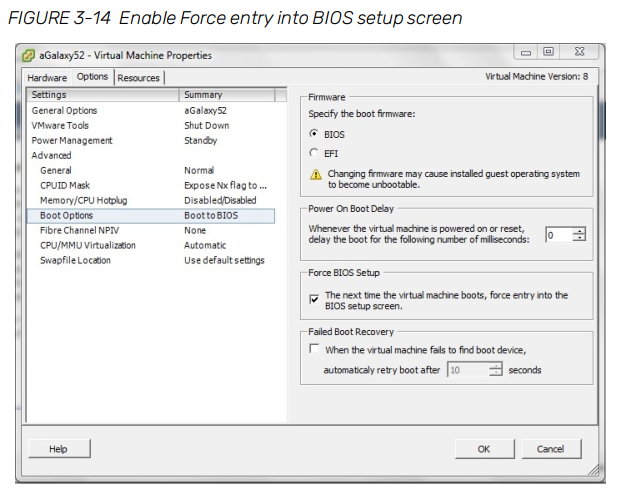Click the Summary column header
Viewport: 618px width, 496px height.
click(227, 95)
